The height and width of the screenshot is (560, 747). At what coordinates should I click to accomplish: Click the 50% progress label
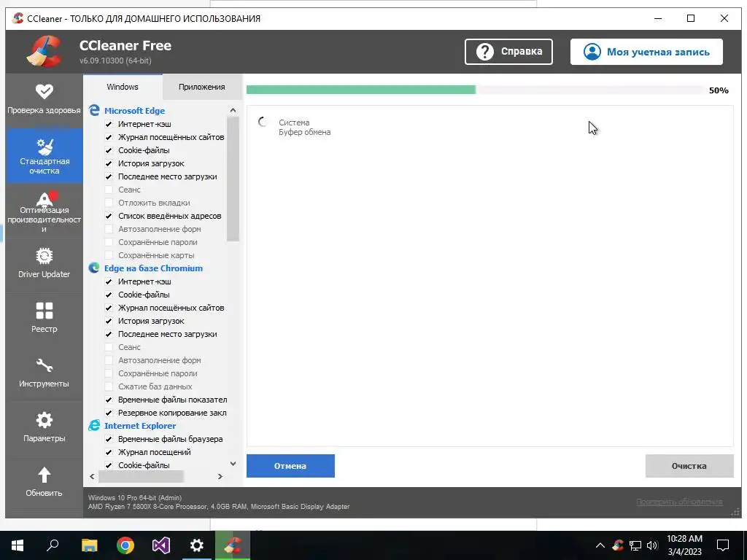coord(719,90)
